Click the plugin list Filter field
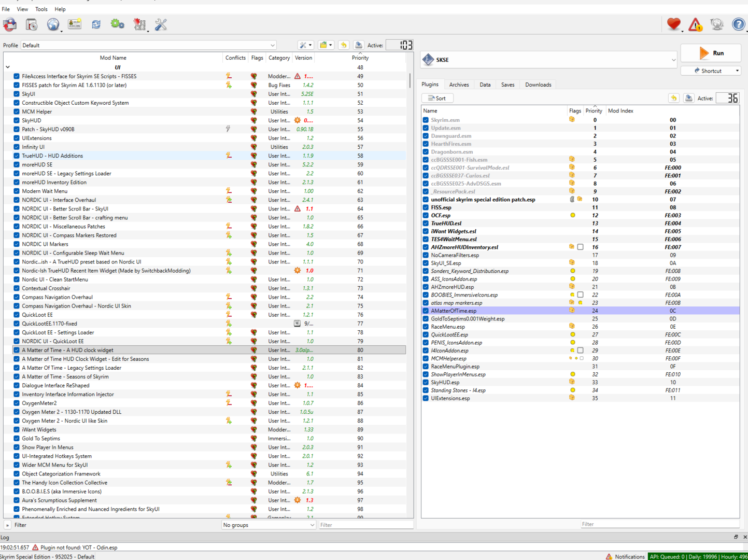Image resolution: width=748 pixels, height=560 pixels. tap(660, 524)
